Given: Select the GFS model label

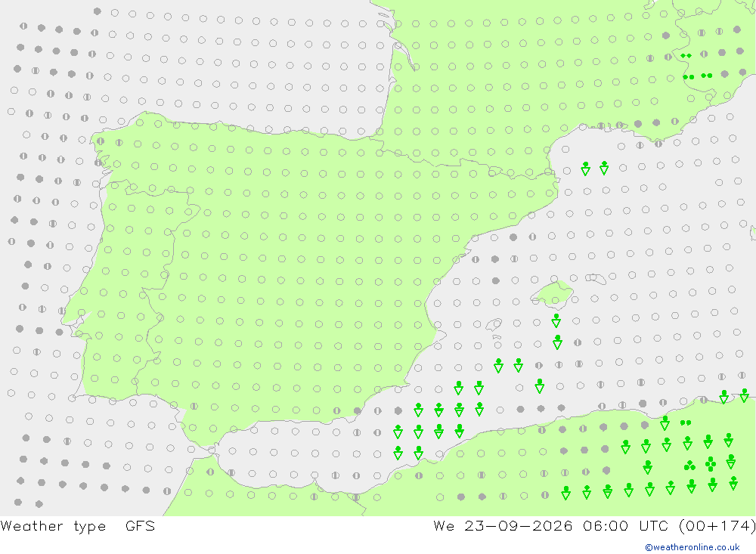Looking at the screenshot, I should (x=141, y=525).
